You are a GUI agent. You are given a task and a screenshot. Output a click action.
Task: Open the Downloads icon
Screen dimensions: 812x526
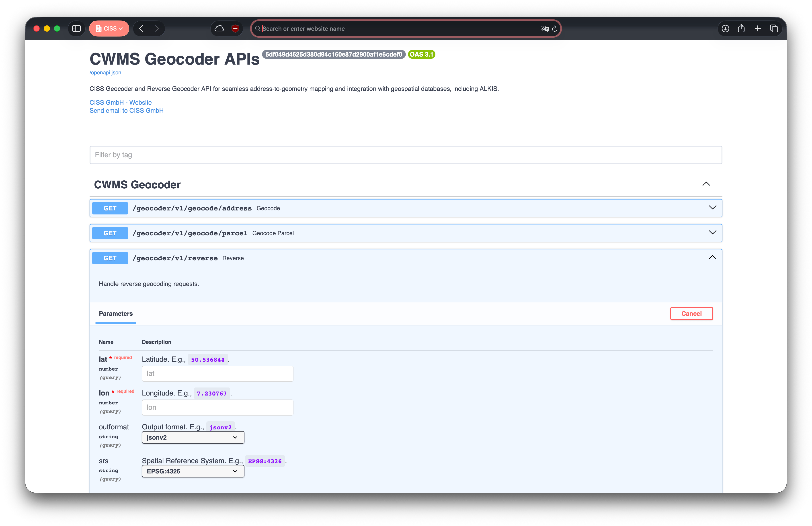coord(725,28)
